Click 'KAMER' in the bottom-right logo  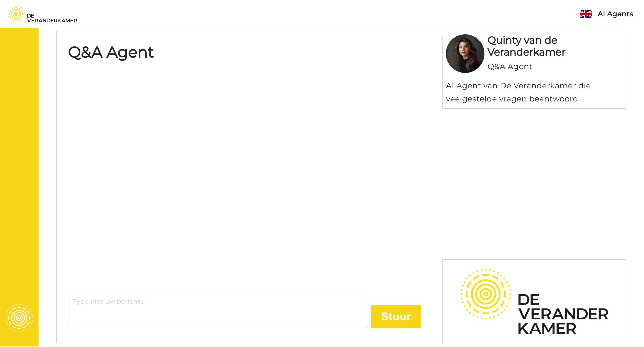coord(546,328)
